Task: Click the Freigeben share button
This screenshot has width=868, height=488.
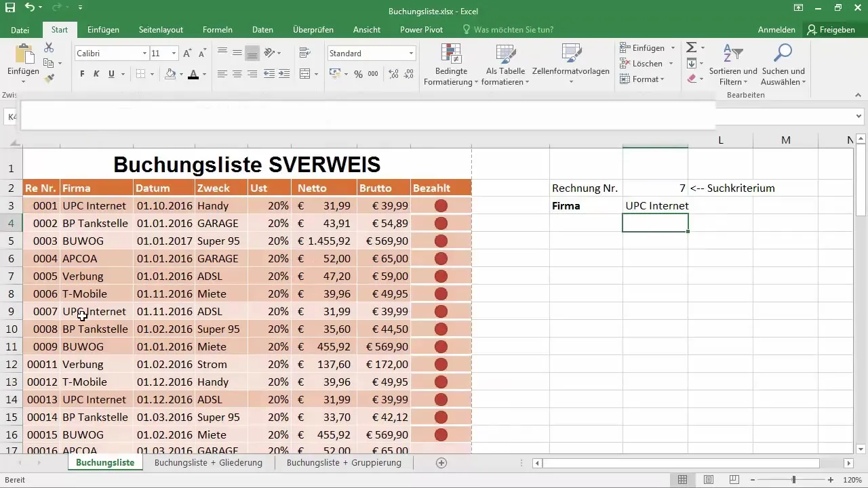Action: 831,30
